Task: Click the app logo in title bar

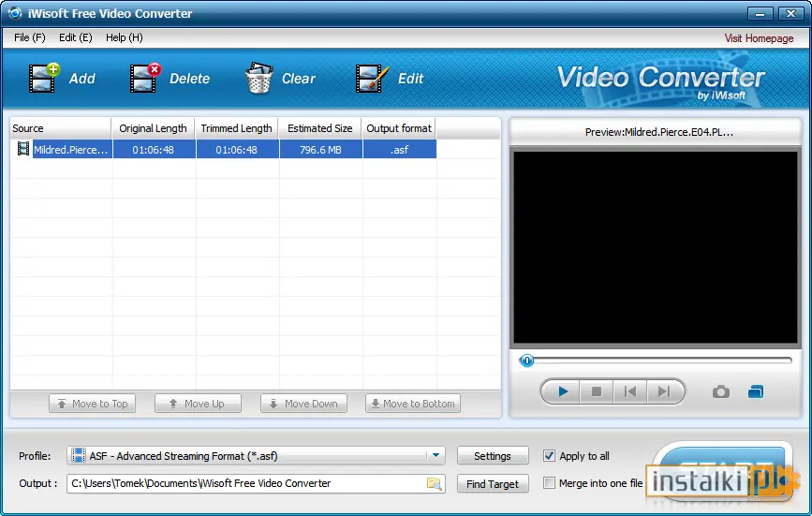Action: click(x=14, y=13)
